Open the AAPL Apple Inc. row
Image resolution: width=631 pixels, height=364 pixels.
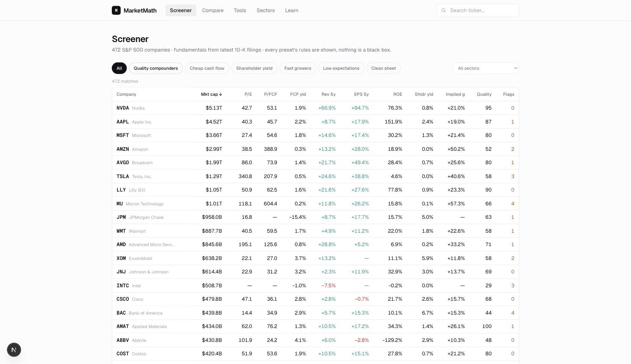(x=315, y=122)
